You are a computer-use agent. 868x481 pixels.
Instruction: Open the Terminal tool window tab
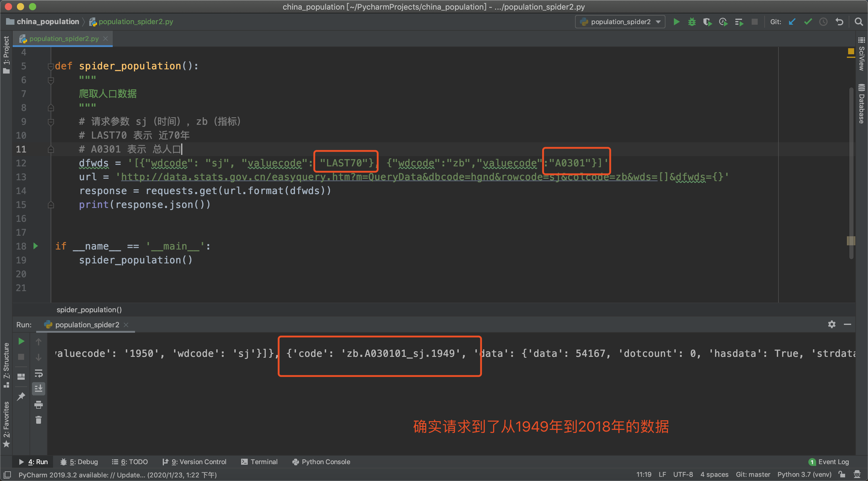tap(259, 462)
